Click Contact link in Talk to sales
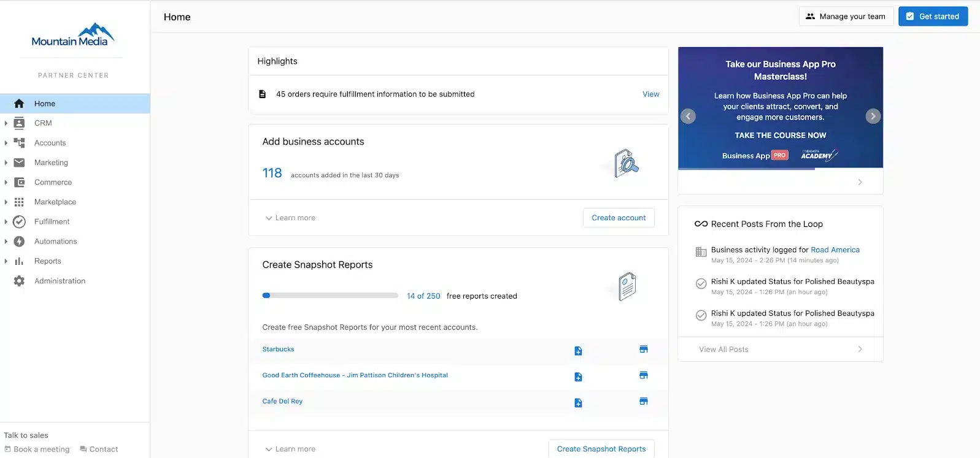 pos(99,449)
